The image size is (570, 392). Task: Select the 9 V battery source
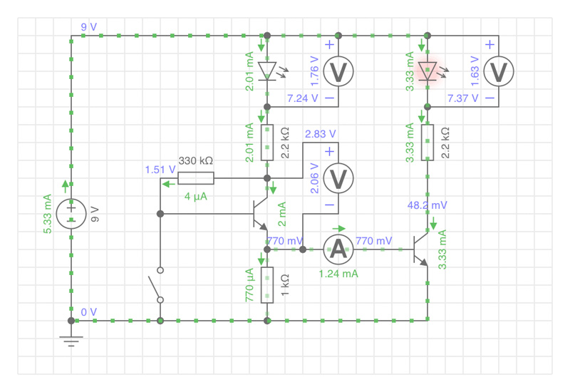click(x=71, y=214)
